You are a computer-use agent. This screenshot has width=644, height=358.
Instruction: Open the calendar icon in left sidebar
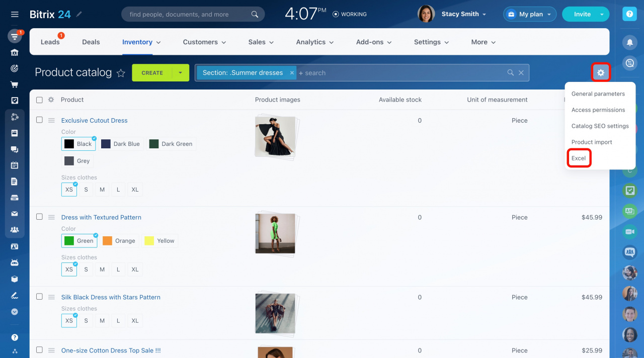coord(15,165)
